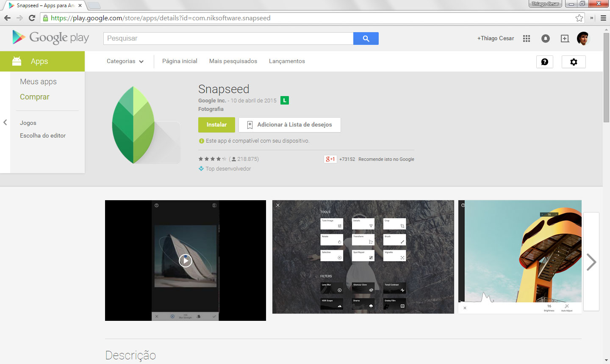This screenshot has height=364, width=610.
Task: Go to Página inicial
Action: click(x=180, y=61)
